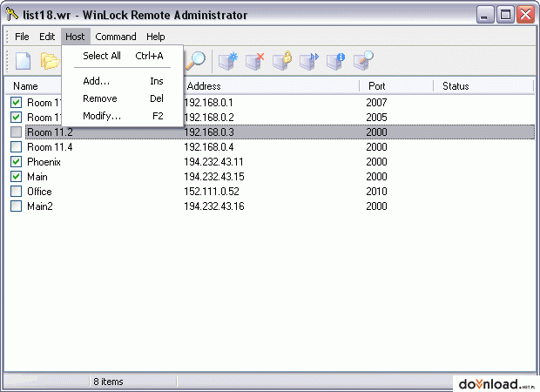
Task: Click the Open folder toolbar icon
Action: (50, 61)
